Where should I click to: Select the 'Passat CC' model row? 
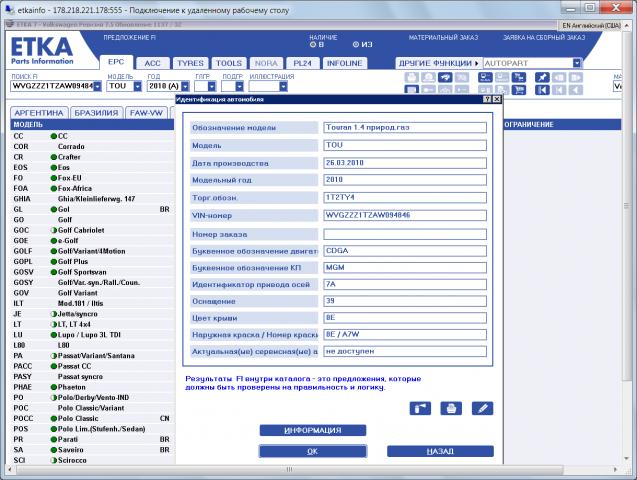(x=93, y=366)
